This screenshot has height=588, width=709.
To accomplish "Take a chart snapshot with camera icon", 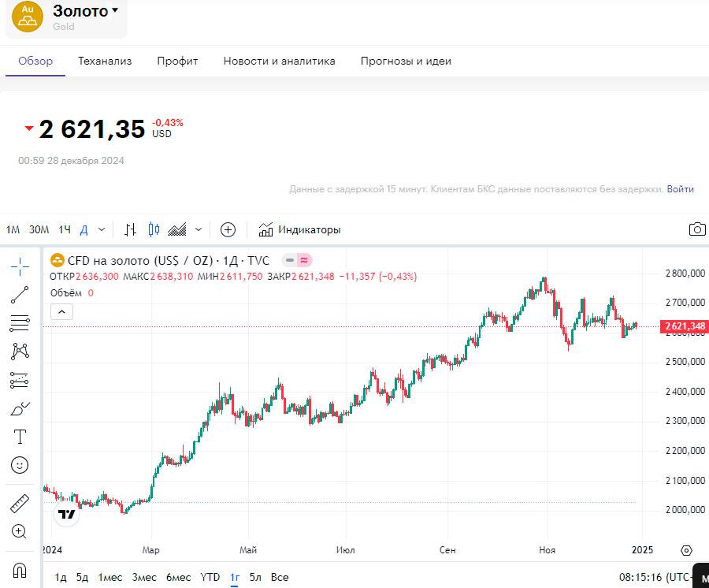I will [x=697, y=229].
